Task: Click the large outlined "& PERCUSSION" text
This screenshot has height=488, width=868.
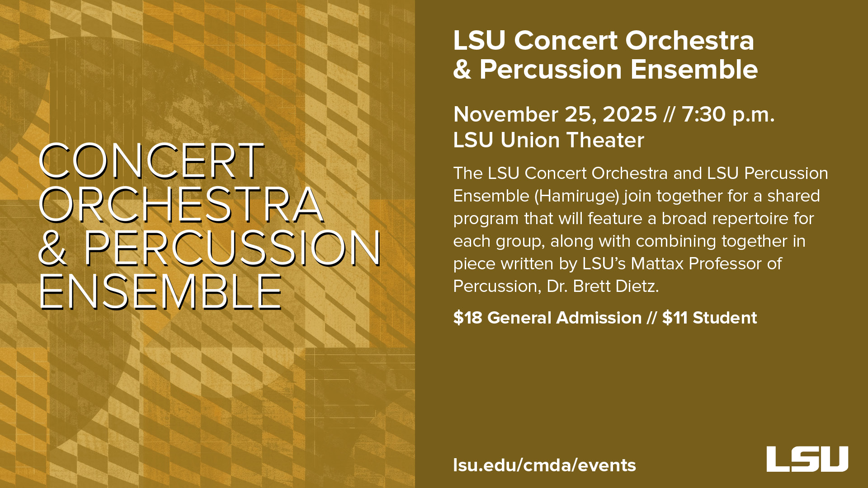Action: (210, 248)
